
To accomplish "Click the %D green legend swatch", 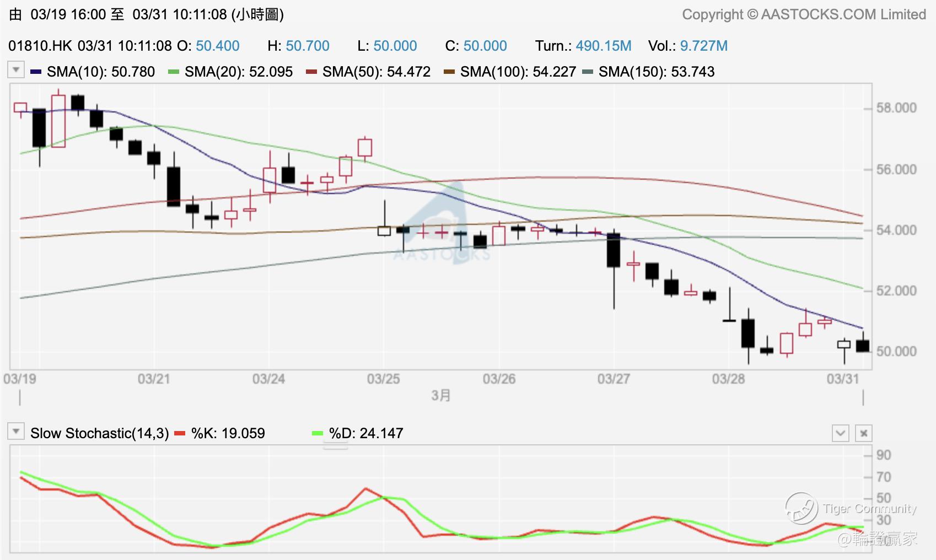I will [x=318, y=433].
